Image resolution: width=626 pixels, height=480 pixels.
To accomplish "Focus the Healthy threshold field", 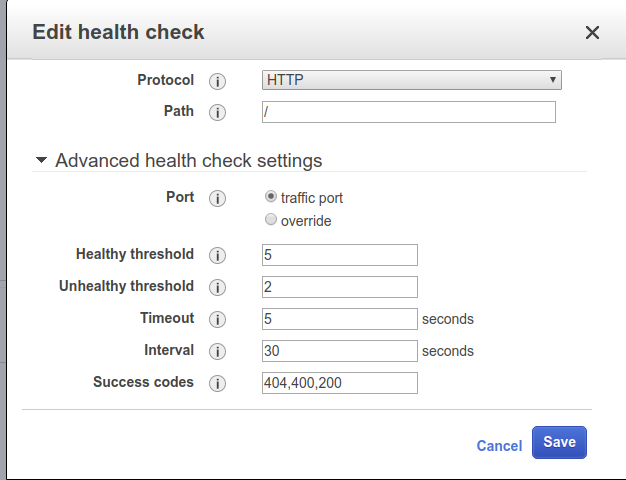I will click(x=339, y=255).
